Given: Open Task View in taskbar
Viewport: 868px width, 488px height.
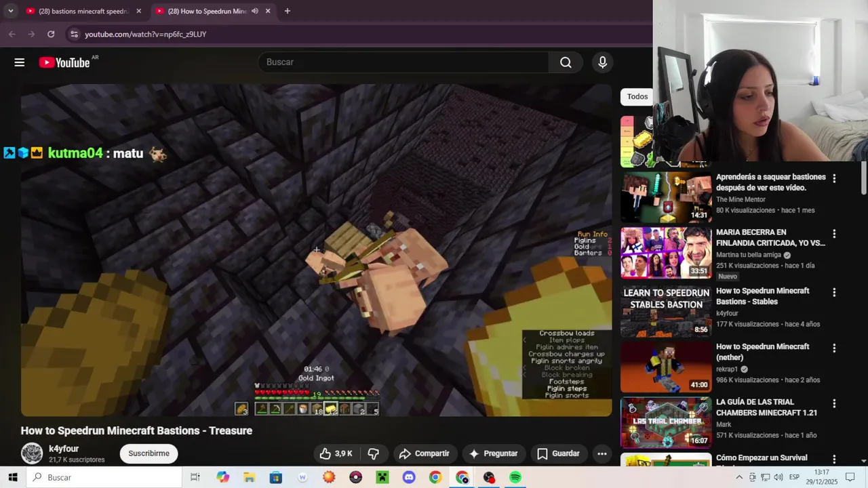Looking at the screenshot, I should (x=195, y=477).
